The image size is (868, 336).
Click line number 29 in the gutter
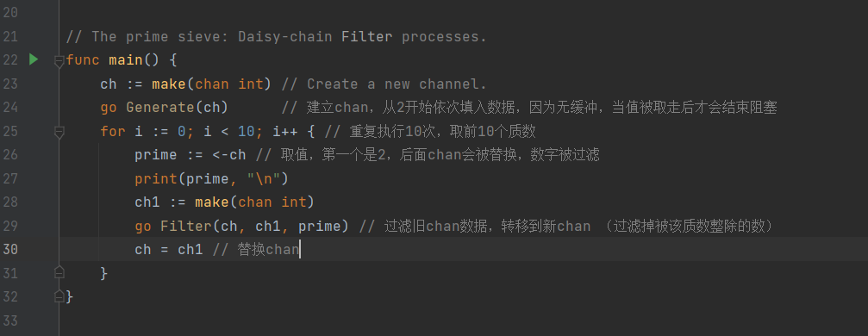10,226
